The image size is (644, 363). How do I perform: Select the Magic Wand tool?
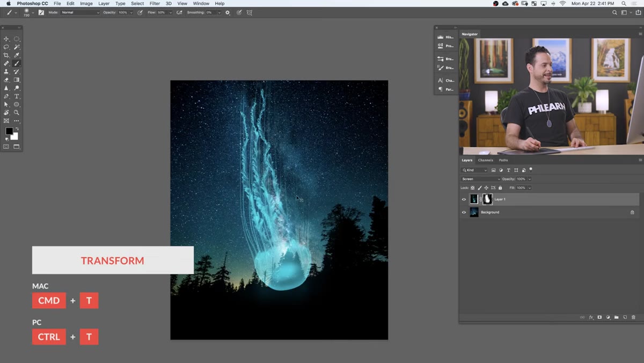click(x=17, y=47)
